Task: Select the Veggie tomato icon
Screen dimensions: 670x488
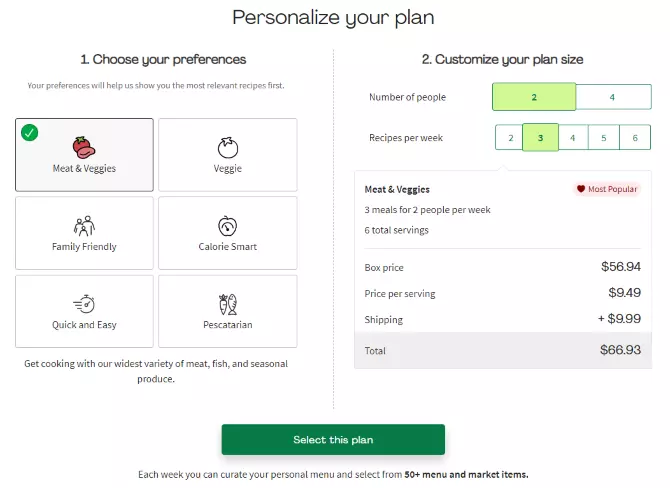Action: (228, 147)
